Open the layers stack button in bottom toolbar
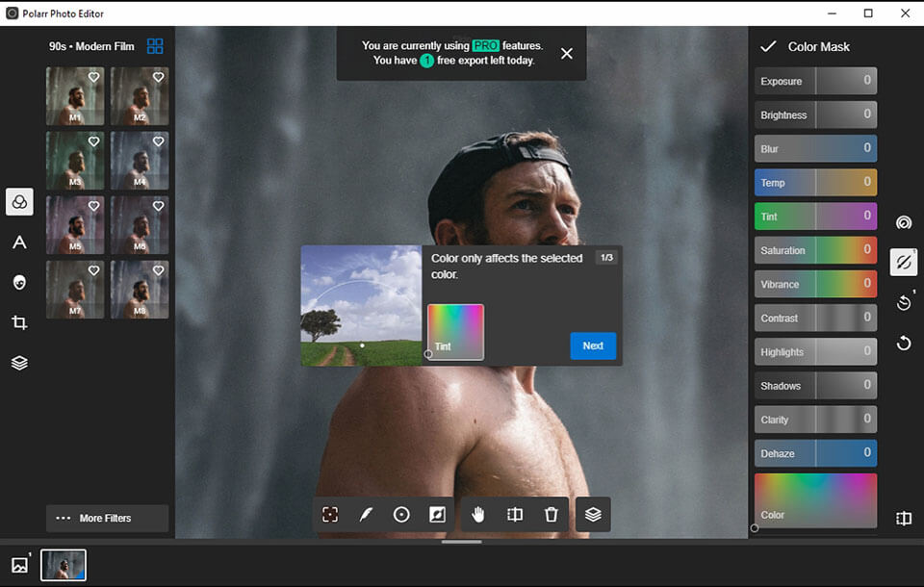The image size is (924, 587). pyautogui.click(x=593, y=515)
